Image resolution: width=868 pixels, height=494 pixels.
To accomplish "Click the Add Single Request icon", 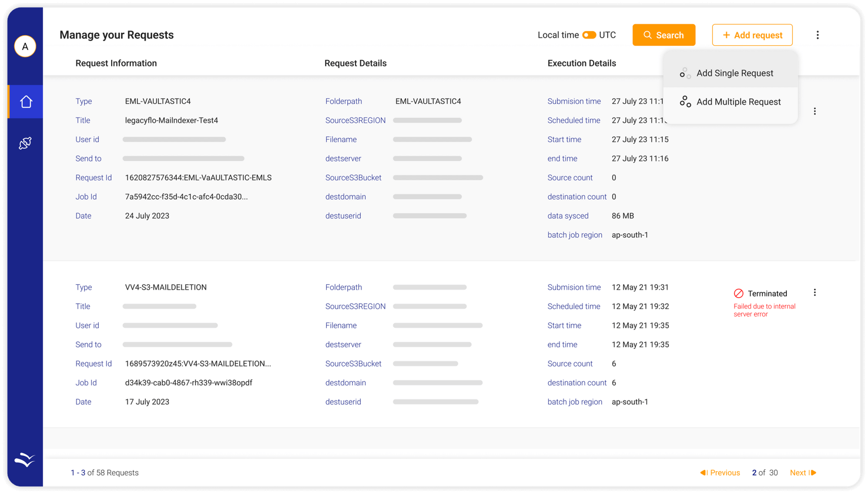I will tap(685, 73).
